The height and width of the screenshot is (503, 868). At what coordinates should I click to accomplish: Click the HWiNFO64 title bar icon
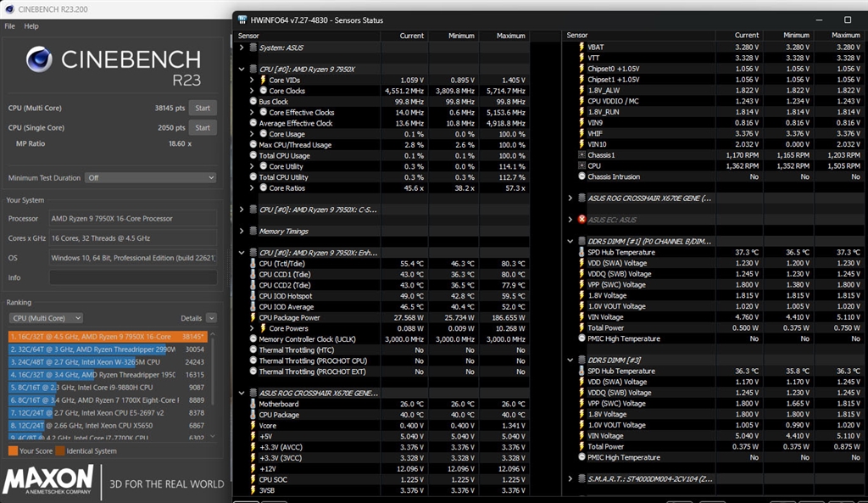point(242,20)
